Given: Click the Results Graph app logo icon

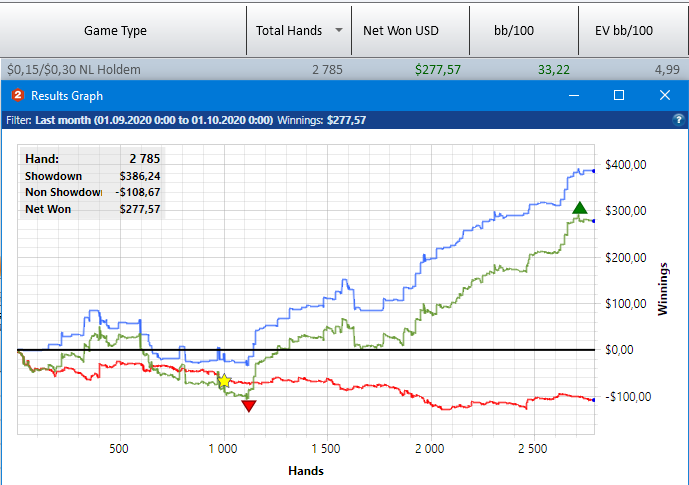Looking at the screenshot, I should 18,95.
